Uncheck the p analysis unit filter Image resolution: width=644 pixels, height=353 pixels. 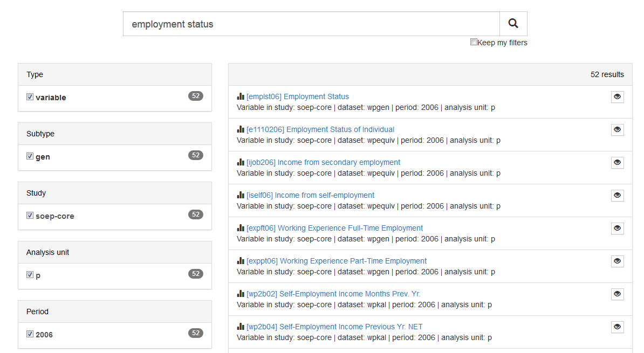pyautogui.click(x=30, y=275)
